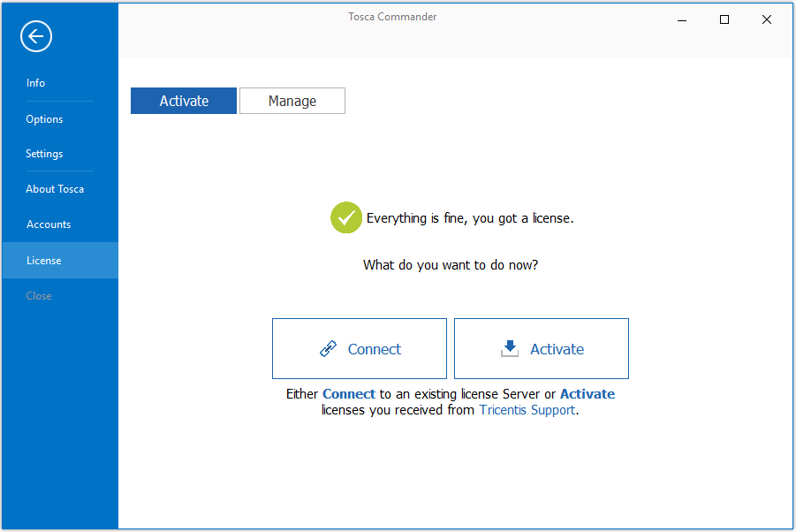Image resolution: width=796 pixels, height=532 pixels.
Task: Close the Tosca Commander window
Action: pyautogui.click(x=767, y=19)
